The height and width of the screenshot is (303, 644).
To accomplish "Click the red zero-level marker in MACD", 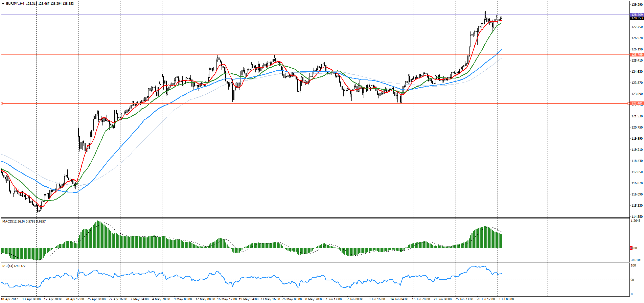I will pos(631,248).
